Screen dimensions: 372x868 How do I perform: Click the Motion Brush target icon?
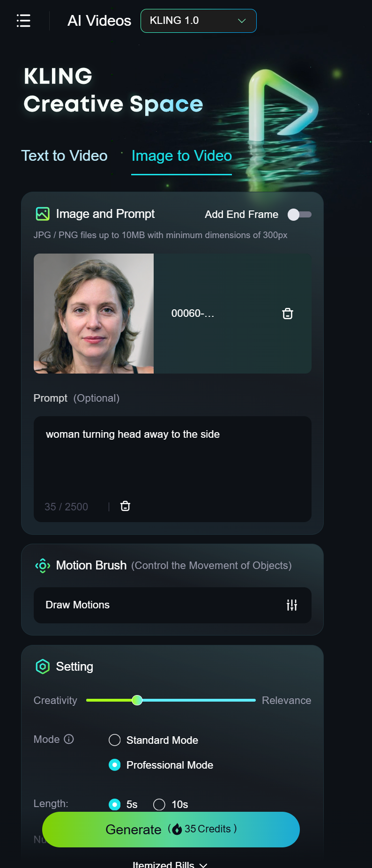(43, 566)
